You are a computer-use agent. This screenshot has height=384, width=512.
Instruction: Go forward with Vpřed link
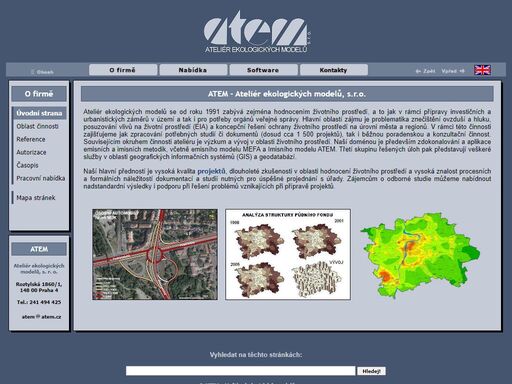point(453,71)
